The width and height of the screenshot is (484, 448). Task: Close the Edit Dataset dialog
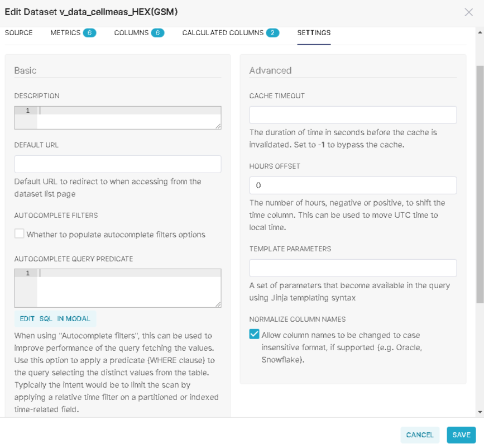coord(468,12)
